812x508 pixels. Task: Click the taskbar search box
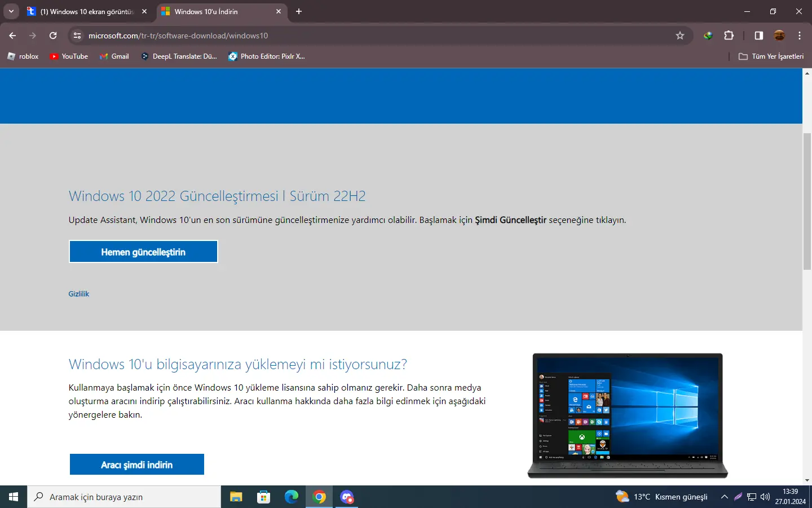pos(124,497)
